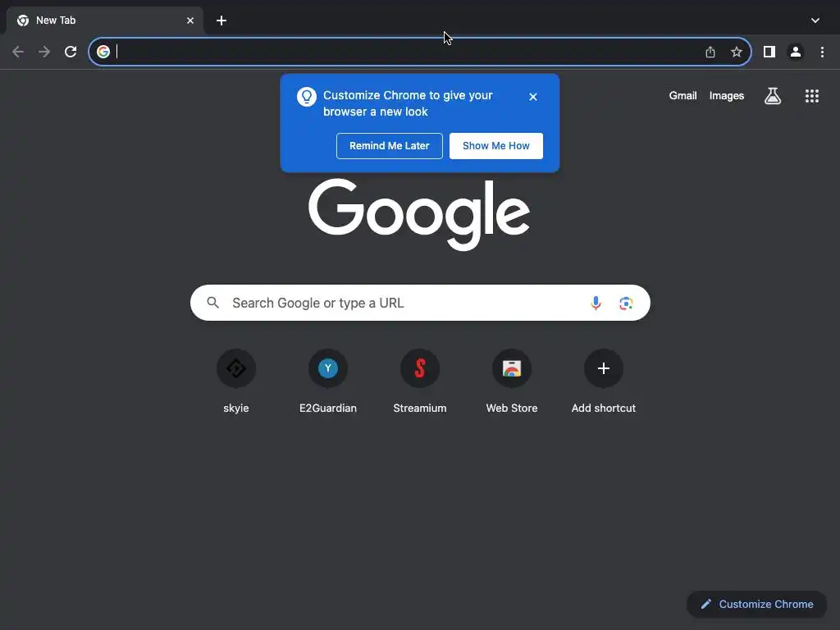This screenshot has width=840, height=630.
Task: Open a new tab with plus
Action: click(221, 21)
